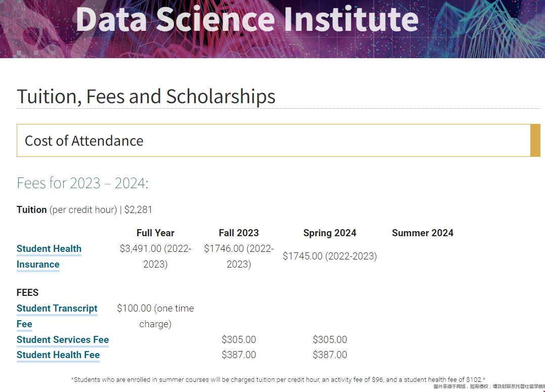Open the Student Transcript Fee link

point(57,316)
